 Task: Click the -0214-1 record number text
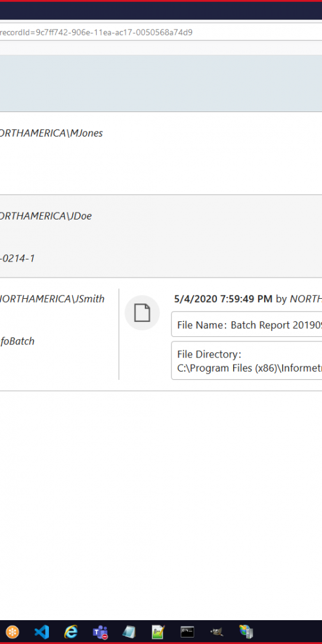pos(17,258)
